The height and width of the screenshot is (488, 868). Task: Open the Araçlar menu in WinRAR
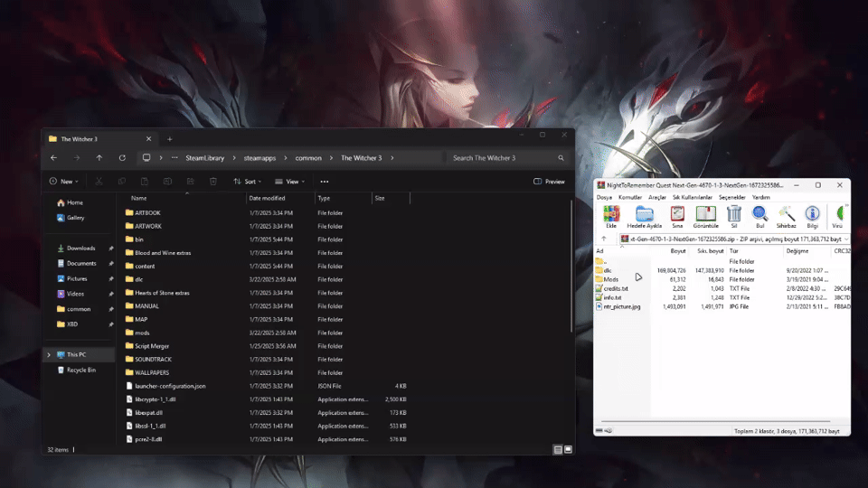tap(657, 197)
